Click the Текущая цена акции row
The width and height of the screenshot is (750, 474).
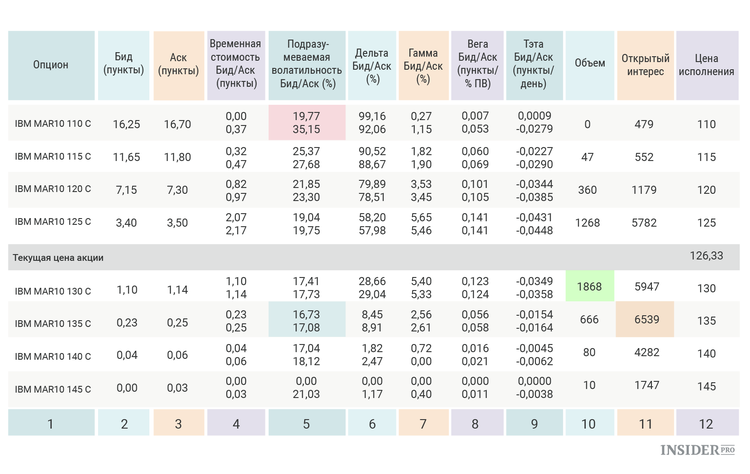(x=374, y=257)
